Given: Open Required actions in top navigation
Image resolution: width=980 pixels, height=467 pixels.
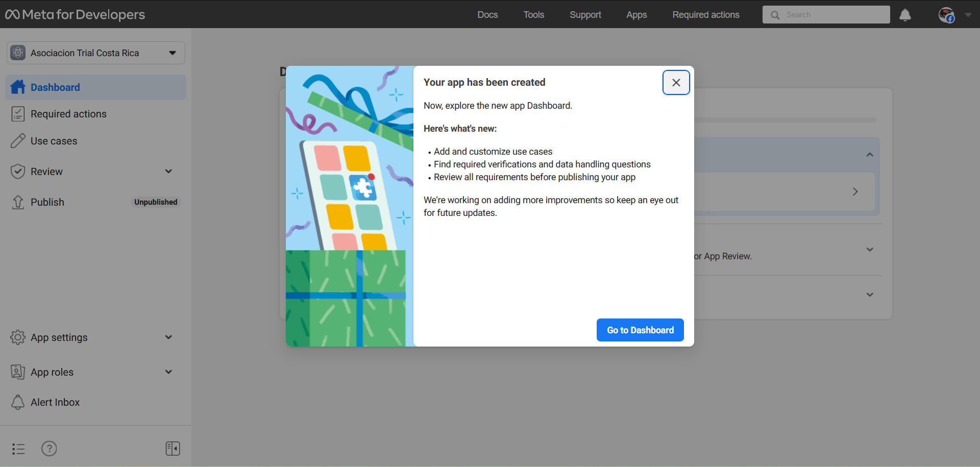Looking at the screenshot, I should (705, 15).
